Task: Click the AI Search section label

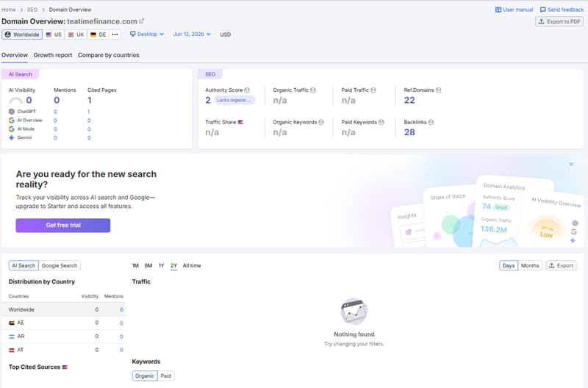Action: coord(21,74)
